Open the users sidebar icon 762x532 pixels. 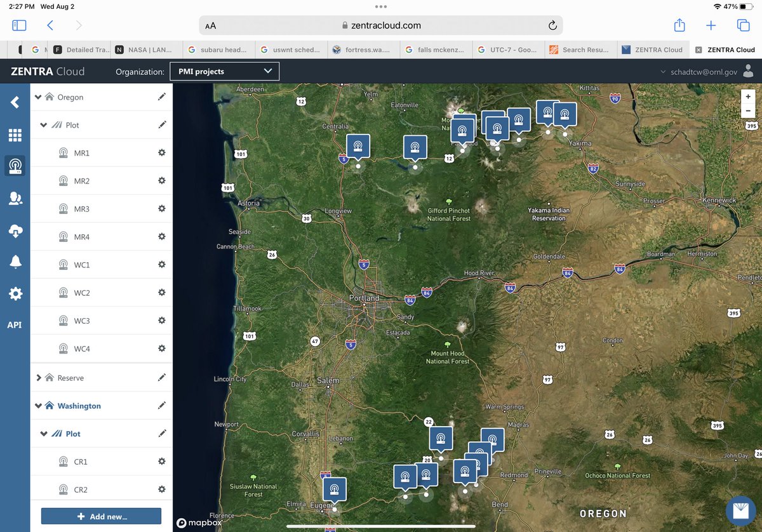(15, 199)
